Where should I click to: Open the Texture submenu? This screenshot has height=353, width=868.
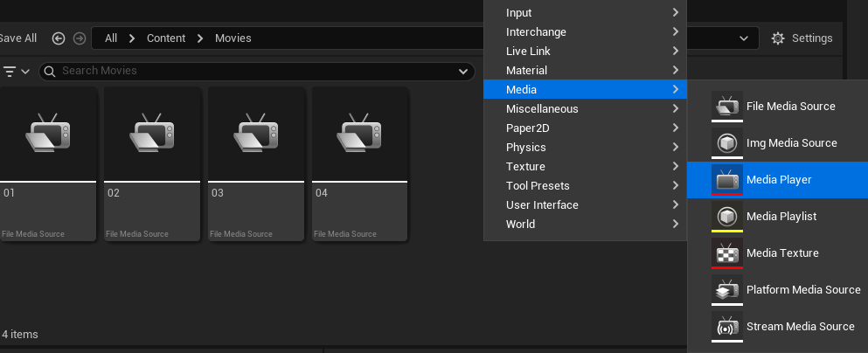click(x=585, y=167)
